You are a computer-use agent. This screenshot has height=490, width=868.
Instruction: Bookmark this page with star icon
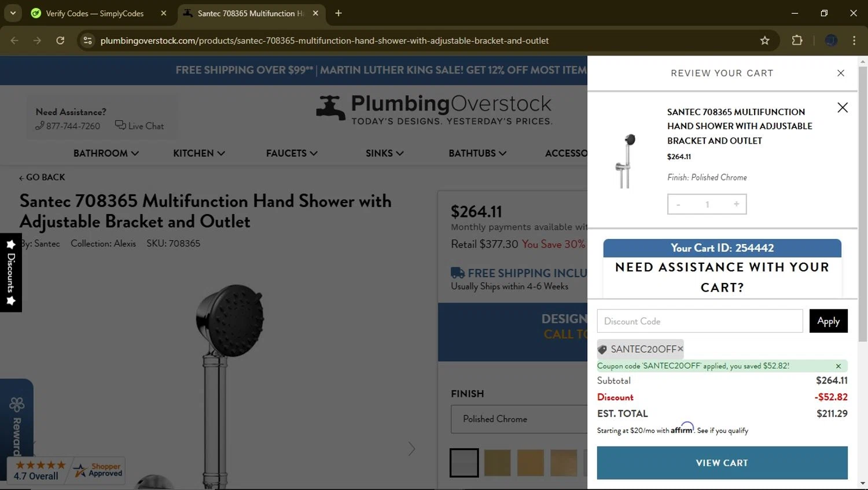(x=765, y=40)
